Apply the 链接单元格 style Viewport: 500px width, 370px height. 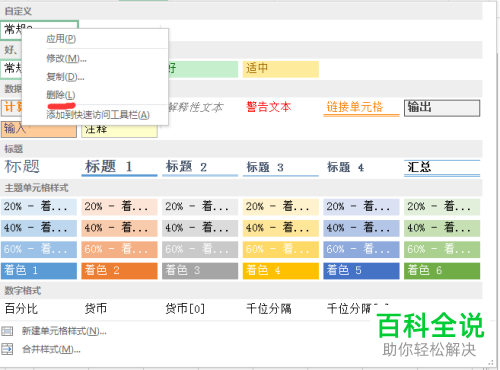tap(361, 107)
